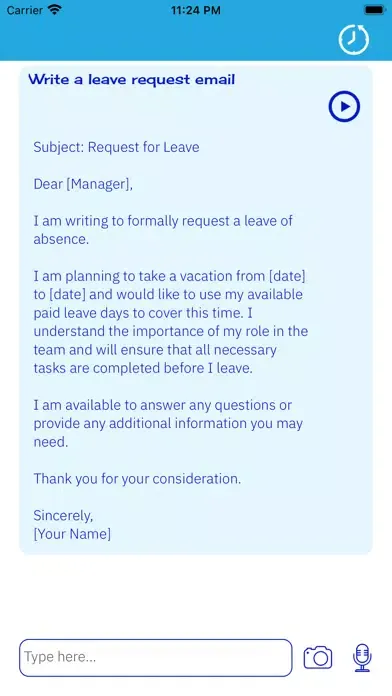Open chat history clock icon
Image resolution: width=392 pixels, height=696 pixels.
point(353,40)
